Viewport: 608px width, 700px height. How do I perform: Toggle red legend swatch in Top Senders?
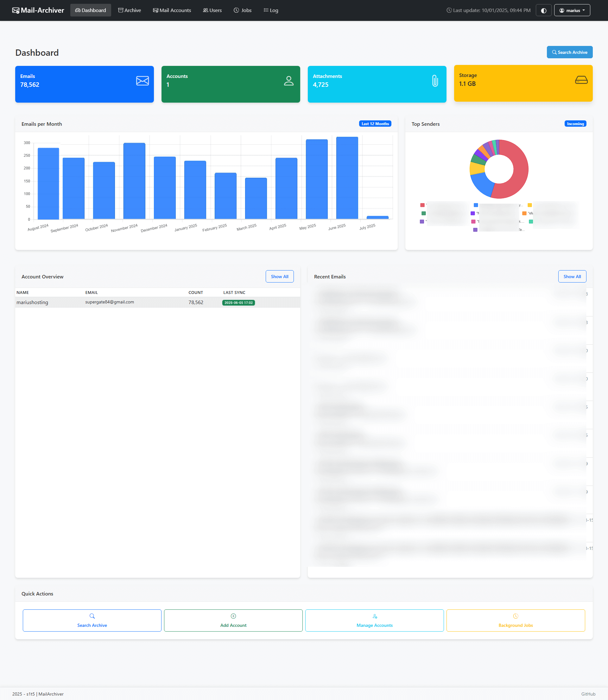422,205
